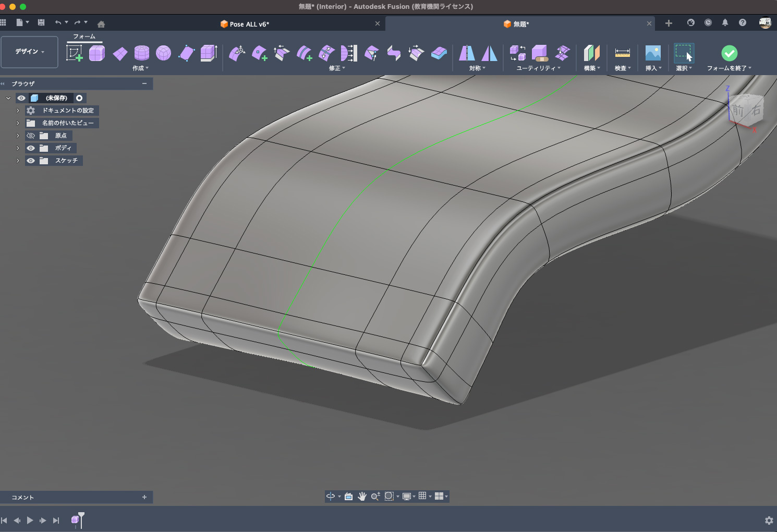This screenshot has width=777, height=532.
Task: Activate the Edit Form tool
Action: tap(237, 53)
